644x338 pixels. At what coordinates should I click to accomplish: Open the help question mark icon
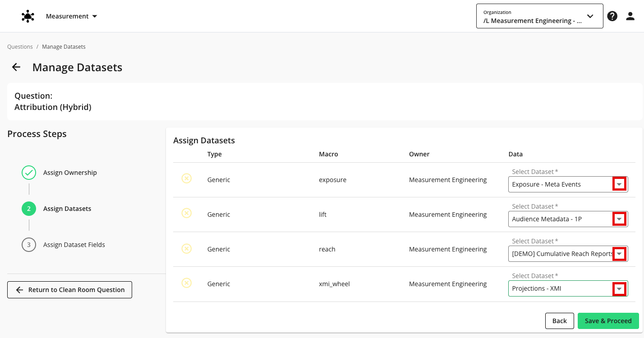tap(612, 16)
